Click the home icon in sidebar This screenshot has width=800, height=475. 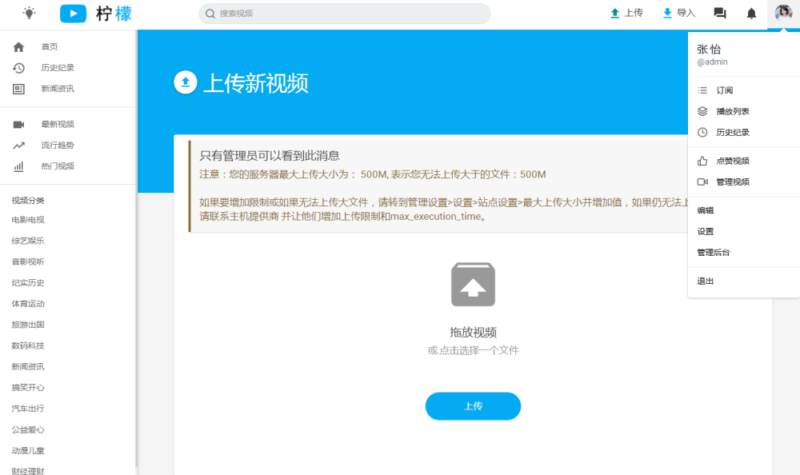(x=19, y=47)
